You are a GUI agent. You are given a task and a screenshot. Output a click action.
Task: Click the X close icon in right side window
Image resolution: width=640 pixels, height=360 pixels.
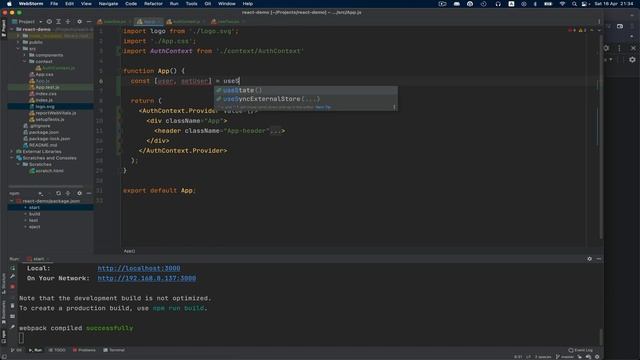(633, 48)
